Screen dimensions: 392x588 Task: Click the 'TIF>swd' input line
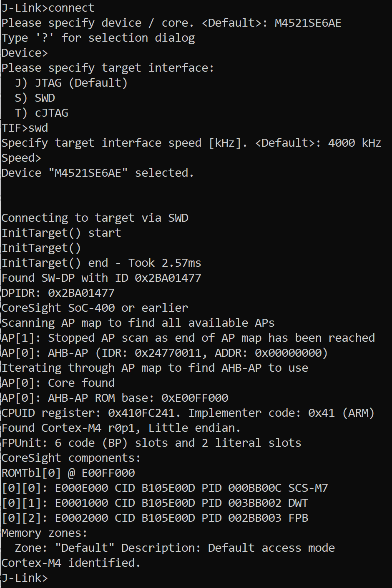coord(25,128)
